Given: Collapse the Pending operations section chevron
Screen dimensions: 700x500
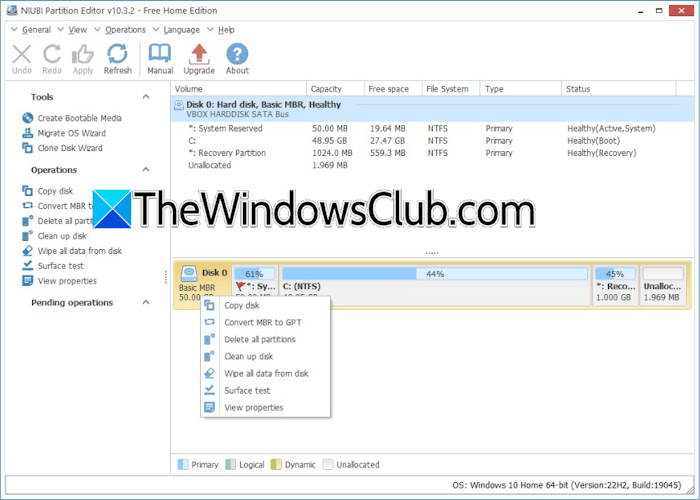Looking at the screenshot, I should coord(146,302).
